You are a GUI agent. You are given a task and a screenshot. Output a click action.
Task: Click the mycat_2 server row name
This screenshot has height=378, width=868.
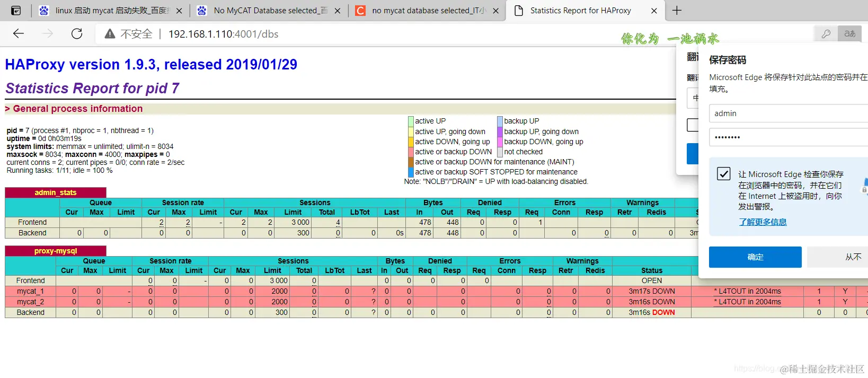(30, 302)
